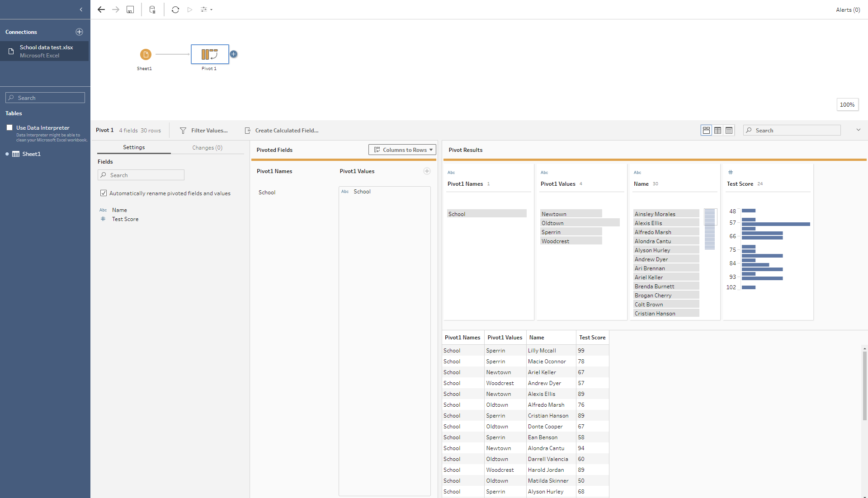868x498 pixels.
Task: Click the Fields search box
Action: (141, 175)
